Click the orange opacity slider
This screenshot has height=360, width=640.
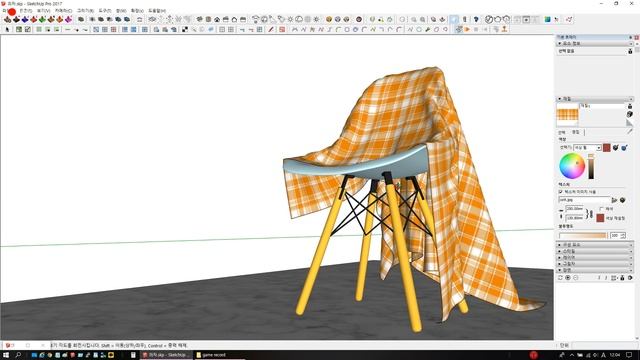click(x=583, y=236)
